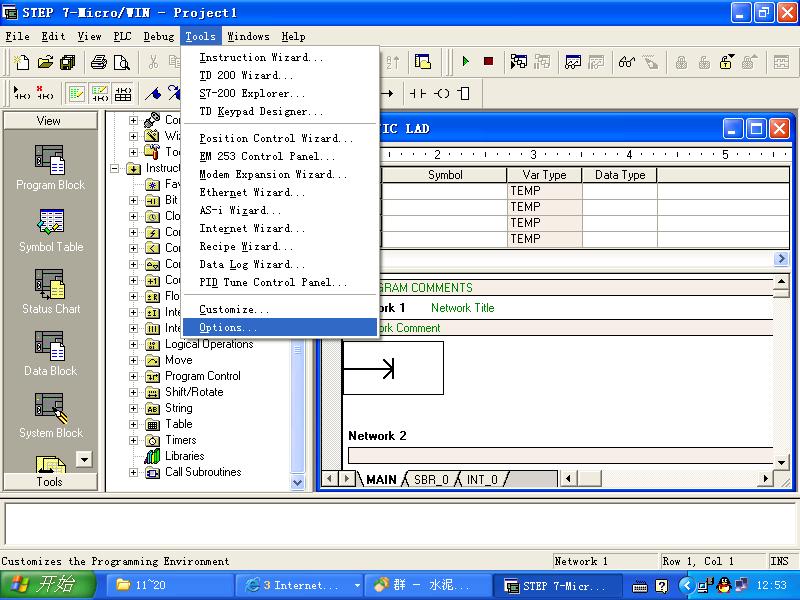Image resolution: width=800 pixels, height=600 pixels.
Task: Click the Internet Explorer taskbar group
Action: pos(299,585)
